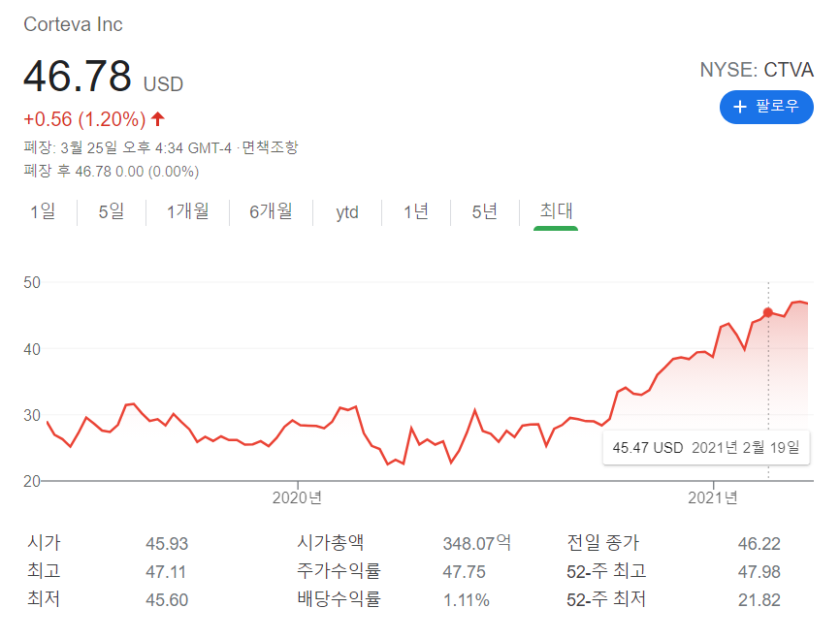Click the 배당수익률 value 1.11%

[466, 600]
